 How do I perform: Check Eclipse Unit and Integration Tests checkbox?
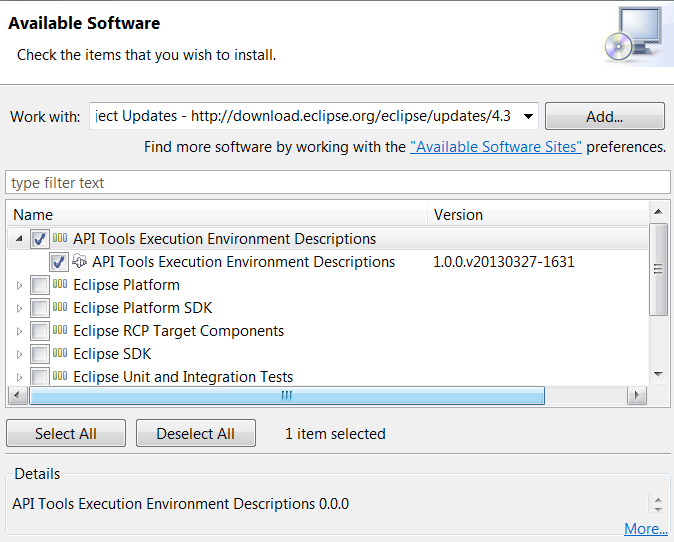click(x=40, y=376)
